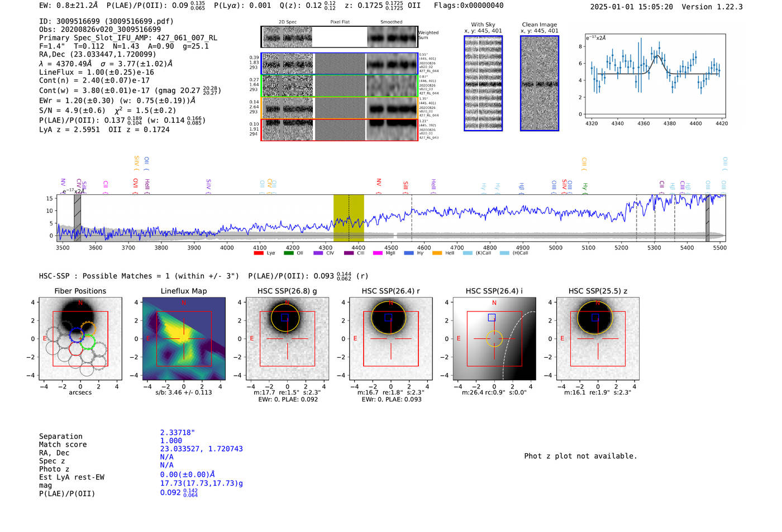The width and height of the screenshot is (782, 532).
Task: Click the hatched gray band near 5460 Å
Action: pyautogui.click(x=707, y=218)
